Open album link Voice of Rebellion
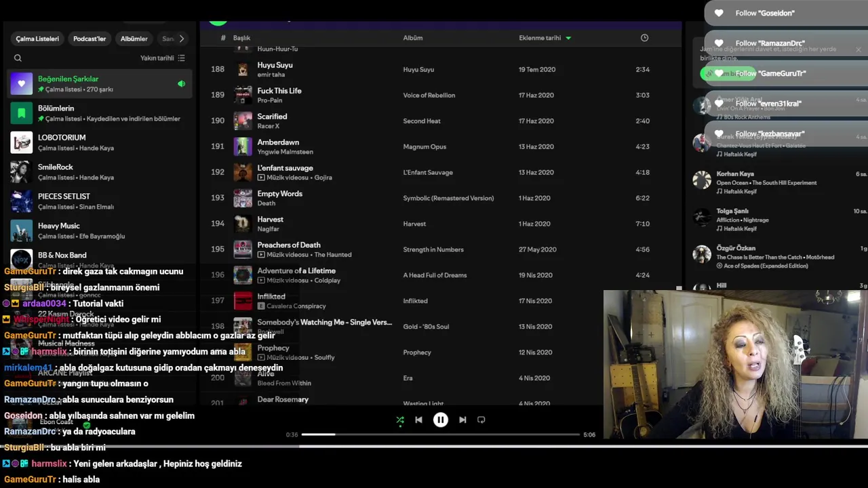Viewport: 868px width, 488px height. 429,96
